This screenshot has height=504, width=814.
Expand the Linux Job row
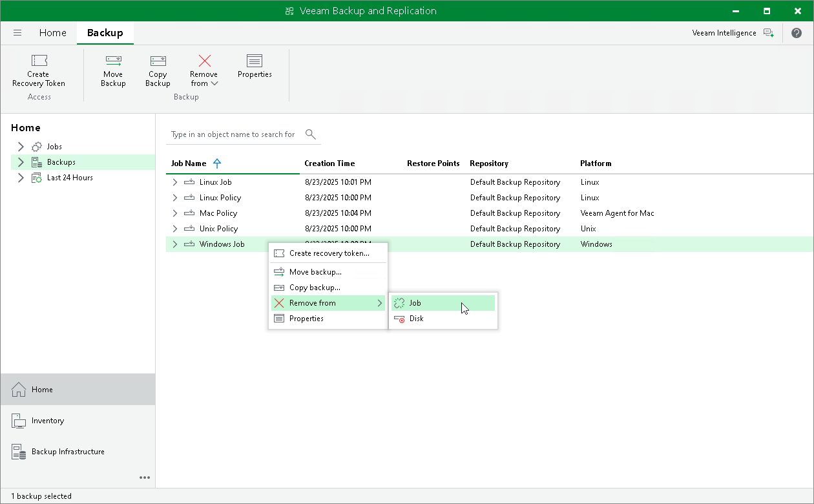click(174, 182)
